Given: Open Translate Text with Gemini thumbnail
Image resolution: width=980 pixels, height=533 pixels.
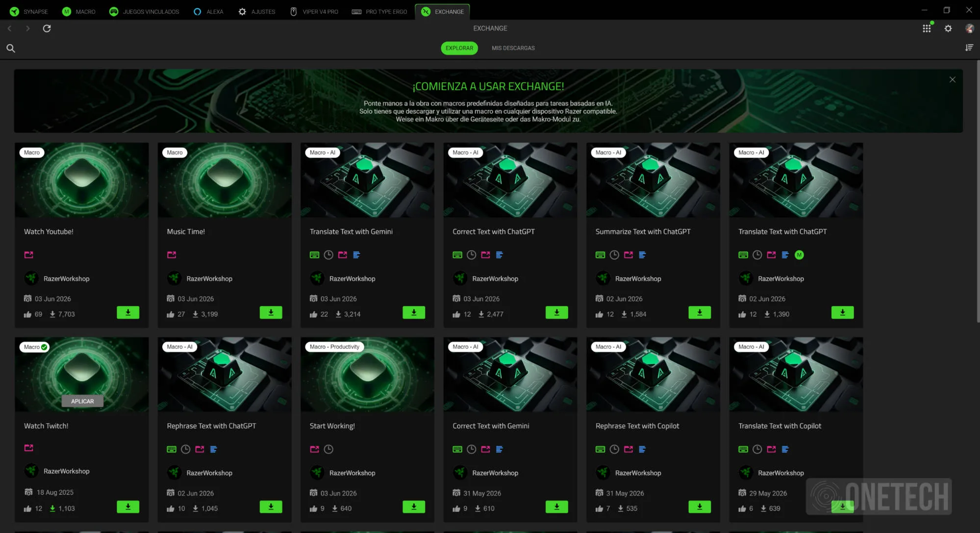Looking at the screenshot, I should [x=368, y=180].
